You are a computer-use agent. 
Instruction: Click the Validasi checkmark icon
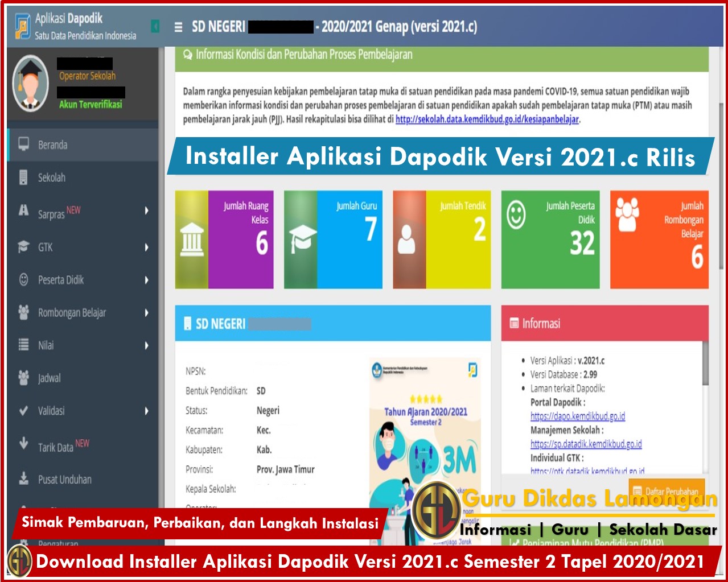click(x=23, y=410)
